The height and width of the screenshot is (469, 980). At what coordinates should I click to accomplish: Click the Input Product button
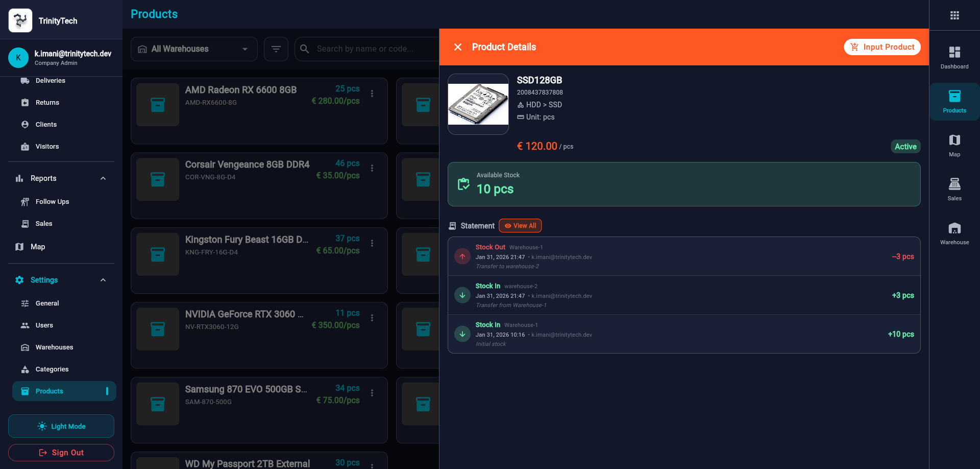882,47
